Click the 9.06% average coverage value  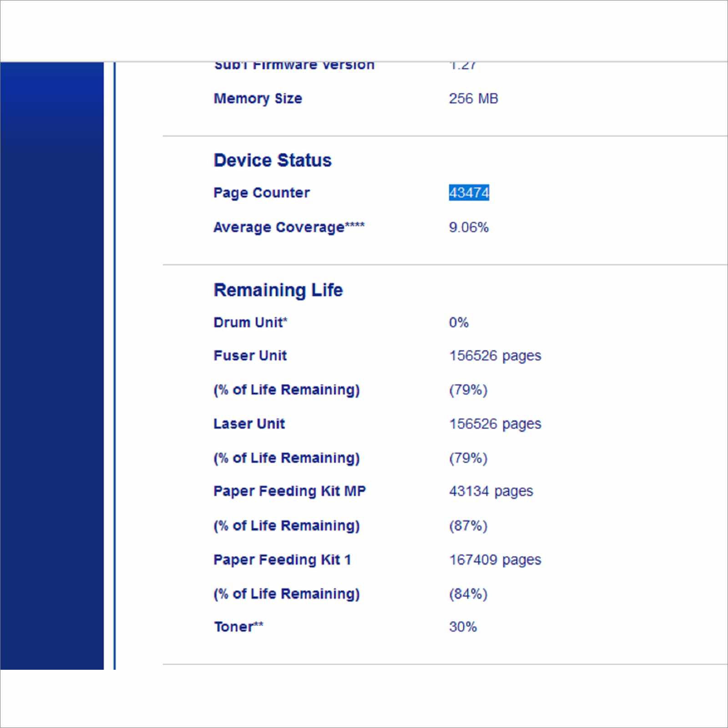pos(469,227)
